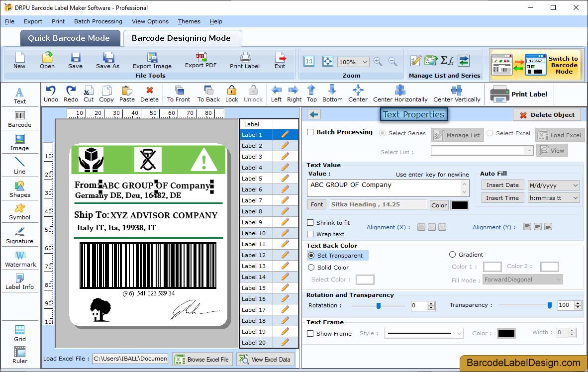Click the View Excel Data button
Screen dimensions: 588x372
point(266,359)
